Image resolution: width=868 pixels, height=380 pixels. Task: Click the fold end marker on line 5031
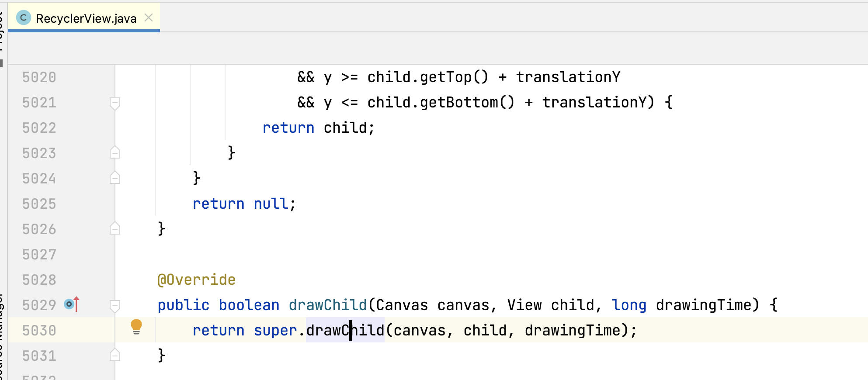pyautogui.click(x=115, y=356)
